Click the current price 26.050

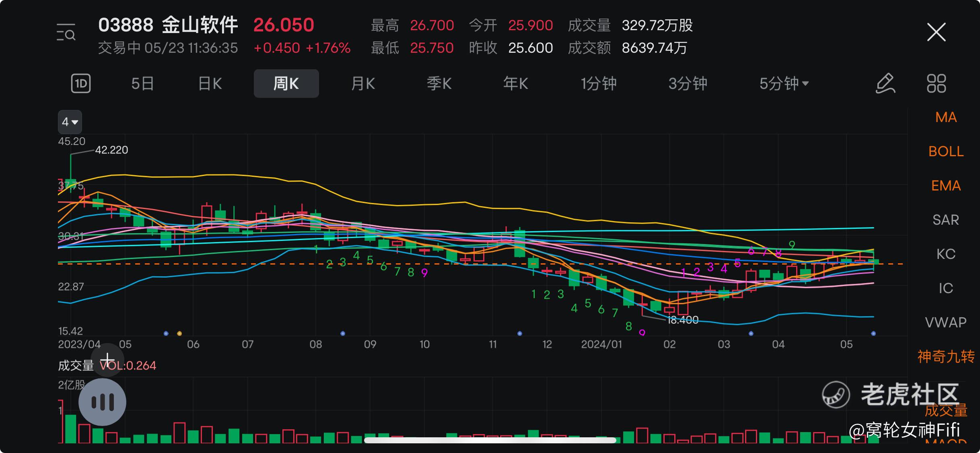click(x=284, y=25)
